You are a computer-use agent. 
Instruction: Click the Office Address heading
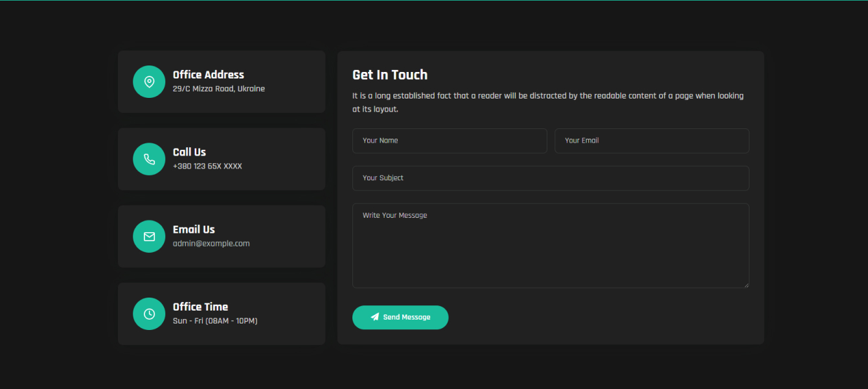point(209,75)
